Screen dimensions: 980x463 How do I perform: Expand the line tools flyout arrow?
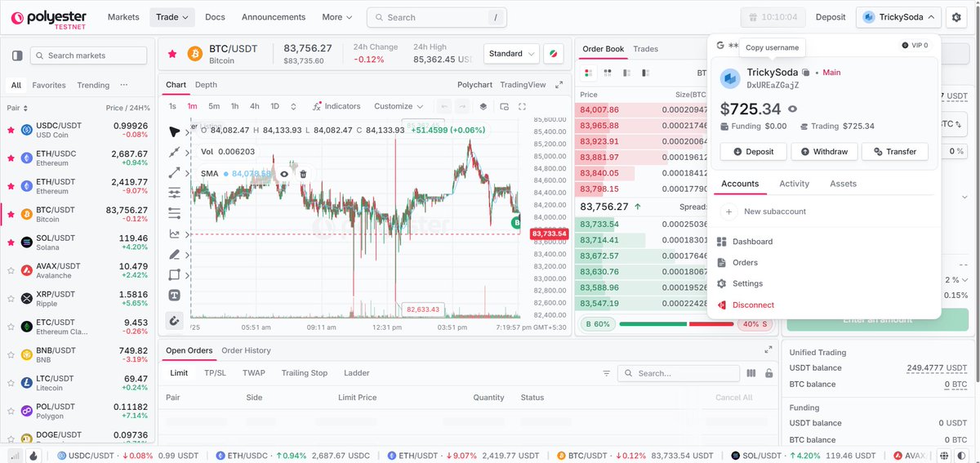click(188, 152)
